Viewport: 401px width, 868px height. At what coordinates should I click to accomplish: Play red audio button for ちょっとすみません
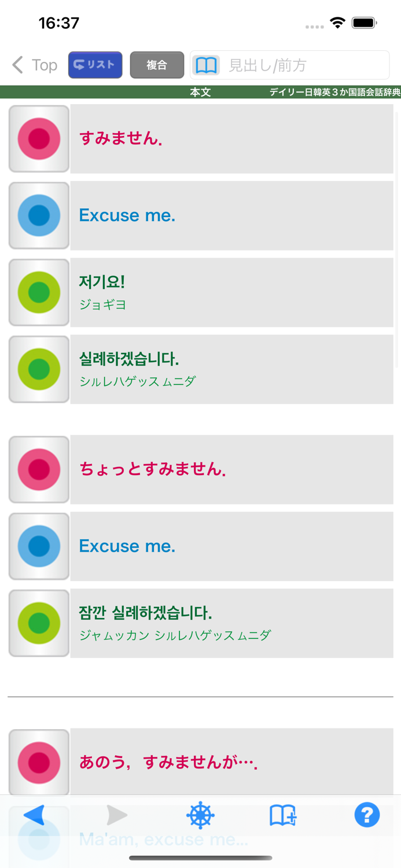coord(39,469)
